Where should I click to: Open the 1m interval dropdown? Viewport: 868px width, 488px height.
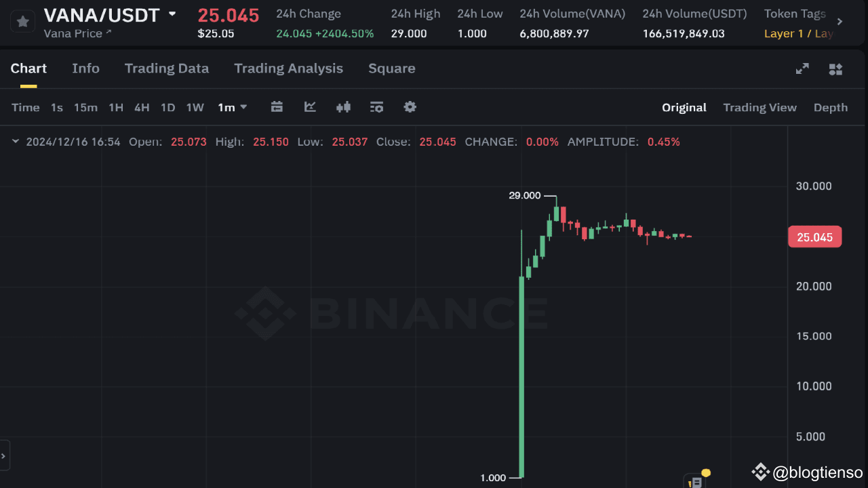pyautogui.click(x=232, y=107)
